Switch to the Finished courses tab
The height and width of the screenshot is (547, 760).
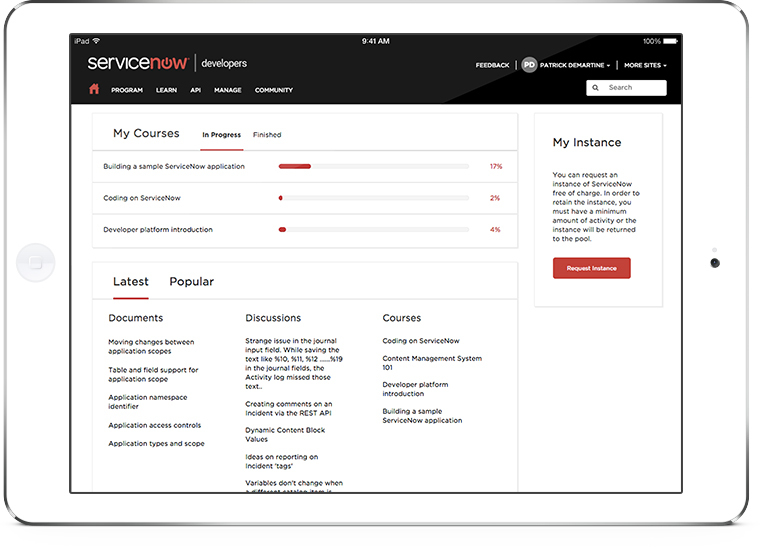[x=267, y=135]
